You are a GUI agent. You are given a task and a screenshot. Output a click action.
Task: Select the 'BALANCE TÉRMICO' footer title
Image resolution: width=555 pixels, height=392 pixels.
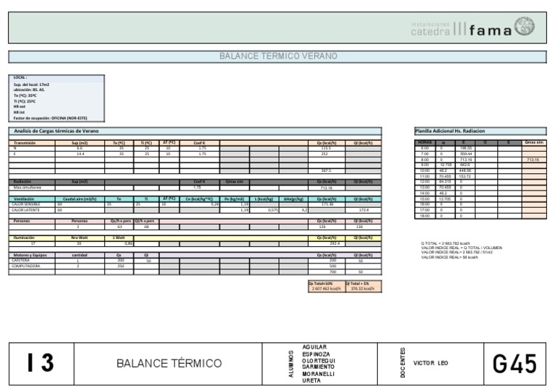pos(169,364)
